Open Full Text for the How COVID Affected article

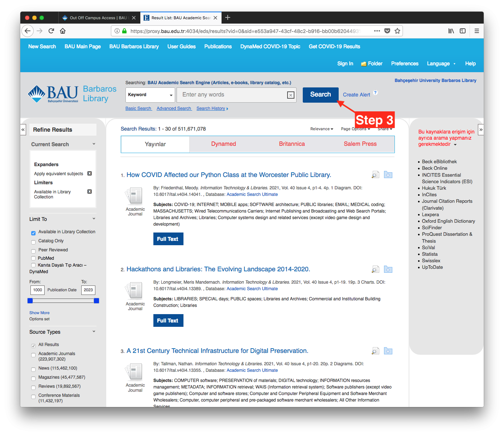(x=168, y=239)
